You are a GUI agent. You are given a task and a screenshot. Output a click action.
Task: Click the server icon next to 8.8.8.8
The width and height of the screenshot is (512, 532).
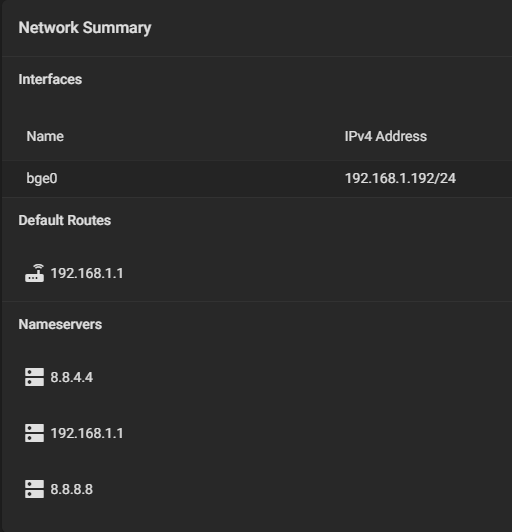click(34, 489)
